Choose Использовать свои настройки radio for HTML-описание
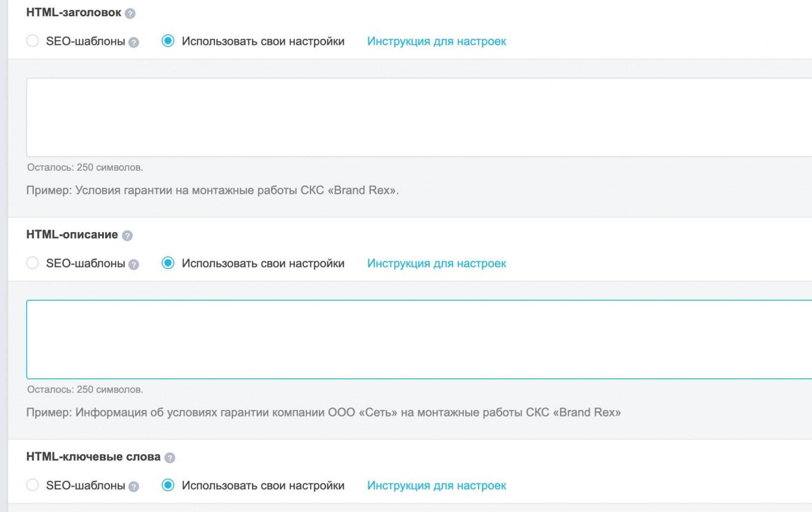The width and height of the screenshot is (812, 512). (168, 263)
